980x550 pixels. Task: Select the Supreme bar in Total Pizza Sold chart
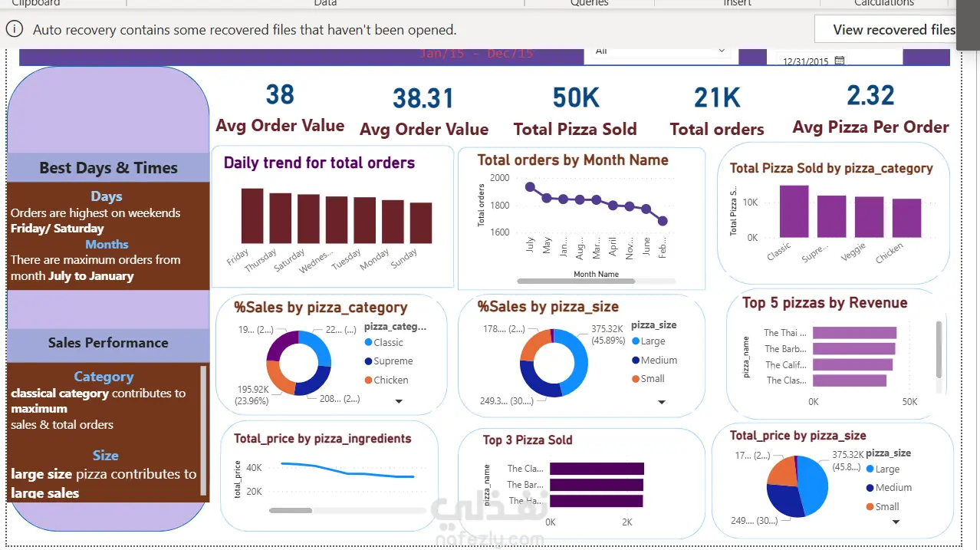click(832, 217)
